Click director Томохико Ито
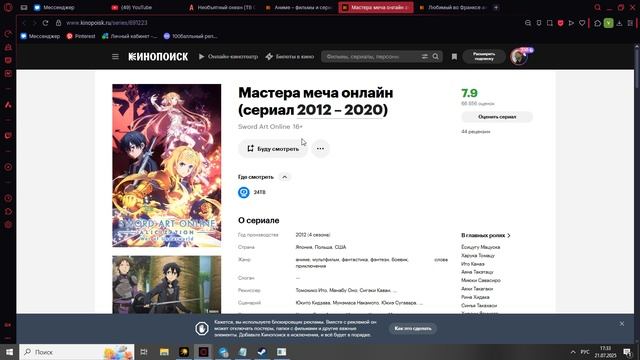 (311, 290)
